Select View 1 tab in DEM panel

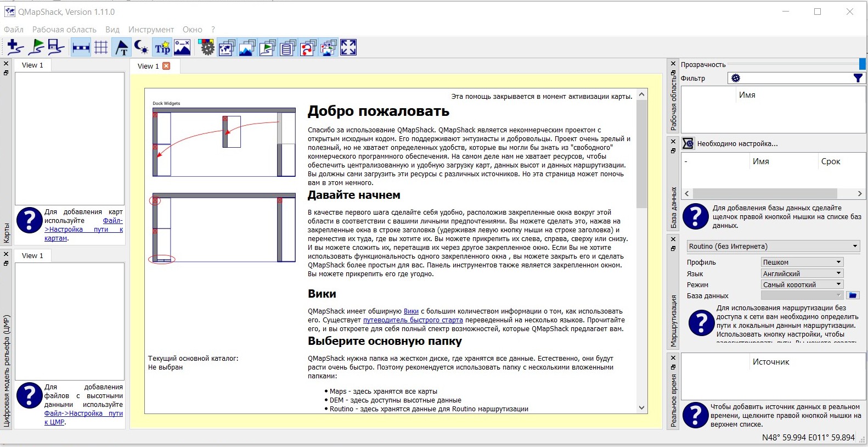coord(32,255)
